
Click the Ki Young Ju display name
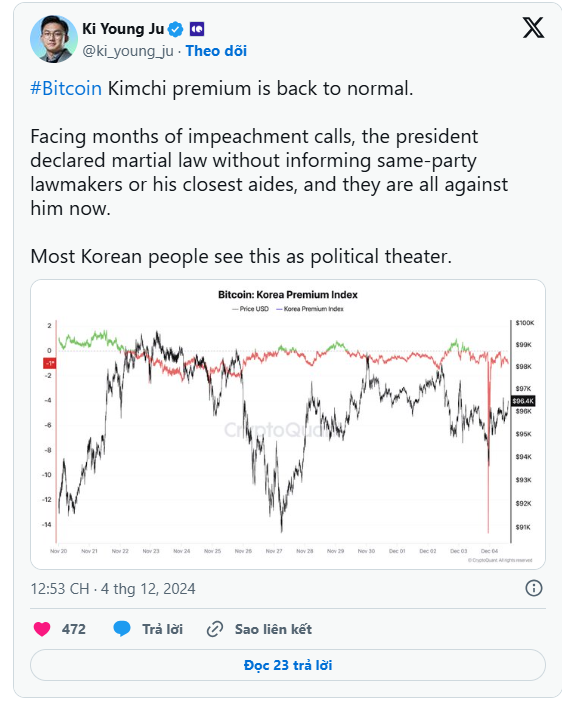tap(123, 29)
